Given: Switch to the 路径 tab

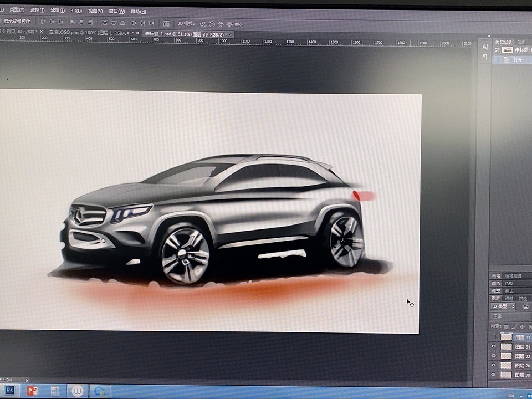Looking at the screenshot, I should pos(523,299).
